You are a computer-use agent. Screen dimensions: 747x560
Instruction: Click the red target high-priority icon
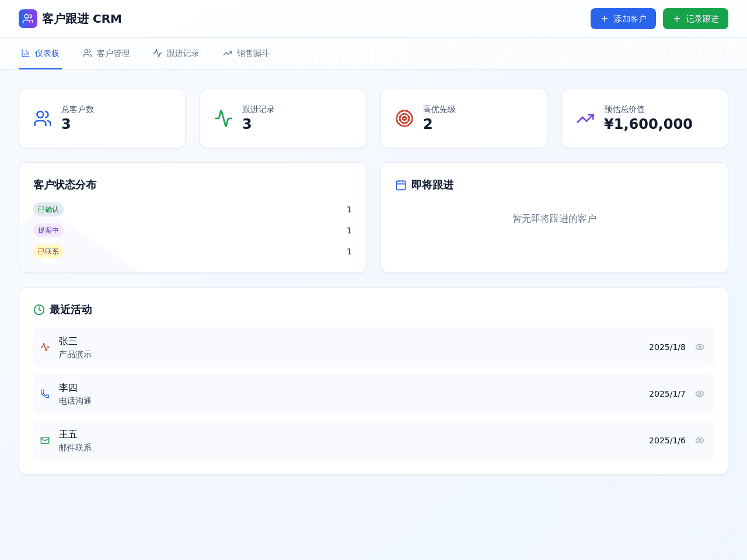pyautogui.click(x=404, y=118)
